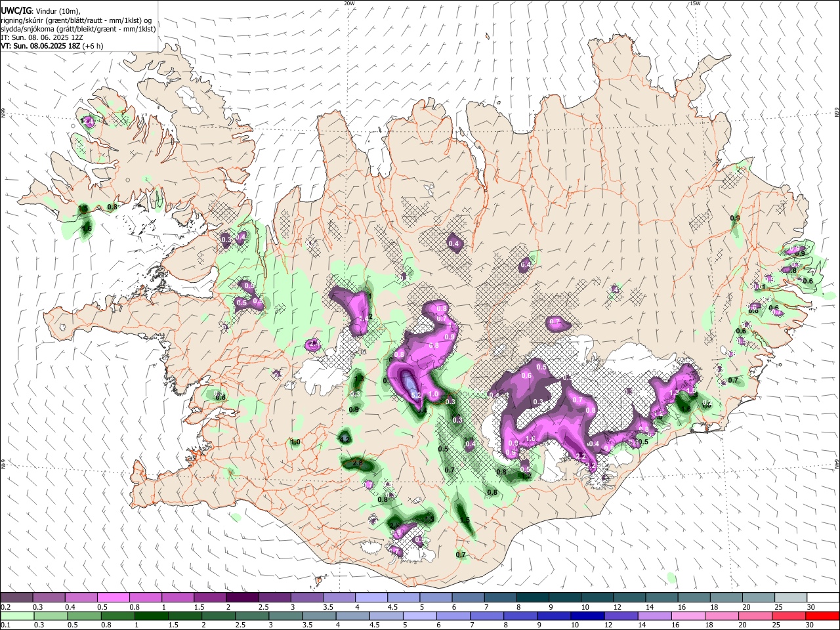This screenshot has width=840, height=630.
Task: Pick the 3 swatch in the snow legend row
Action: [306, 597]
